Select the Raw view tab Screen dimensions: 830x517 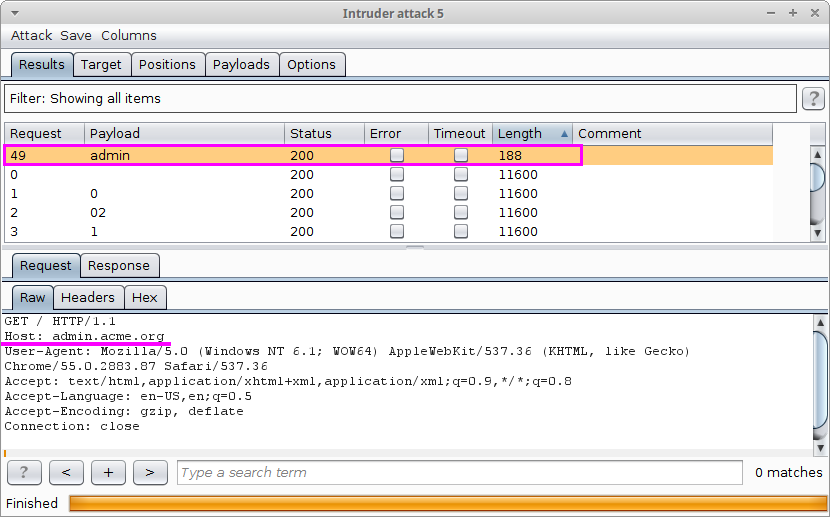32,297
